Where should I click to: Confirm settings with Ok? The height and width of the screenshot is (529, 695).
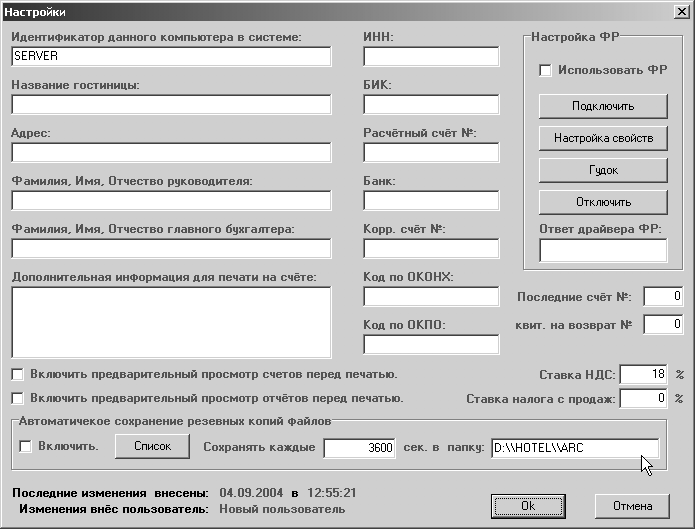[528, 506]
